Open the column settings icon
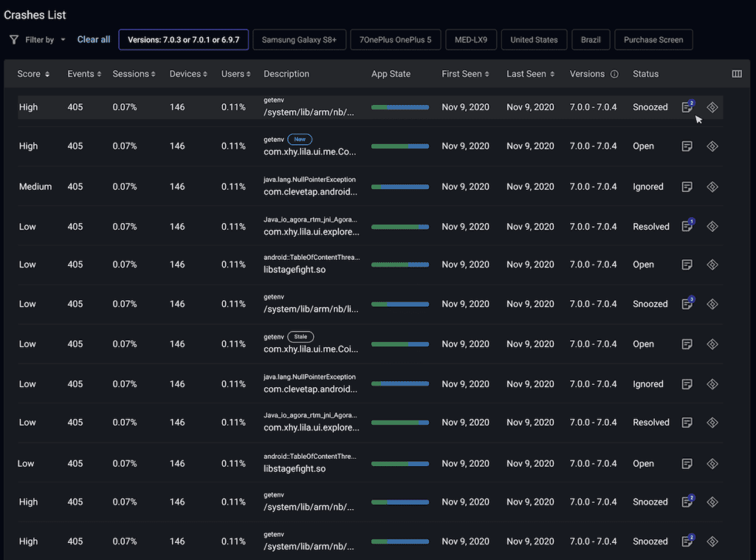The image size is (756, 560). pos(736,74)
